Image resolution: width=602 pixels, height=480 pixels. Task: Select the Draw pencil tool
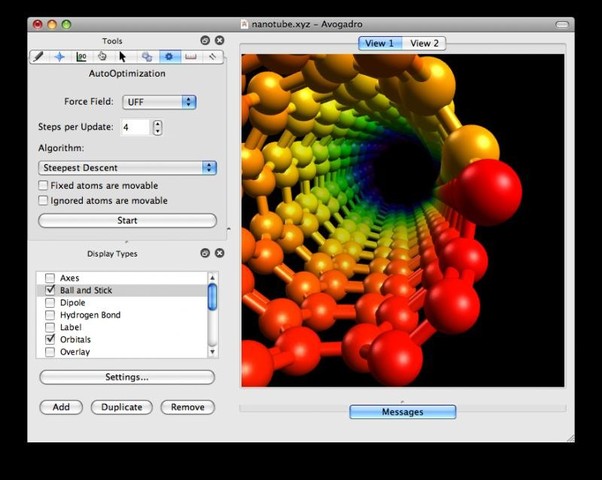click(38, 57)
